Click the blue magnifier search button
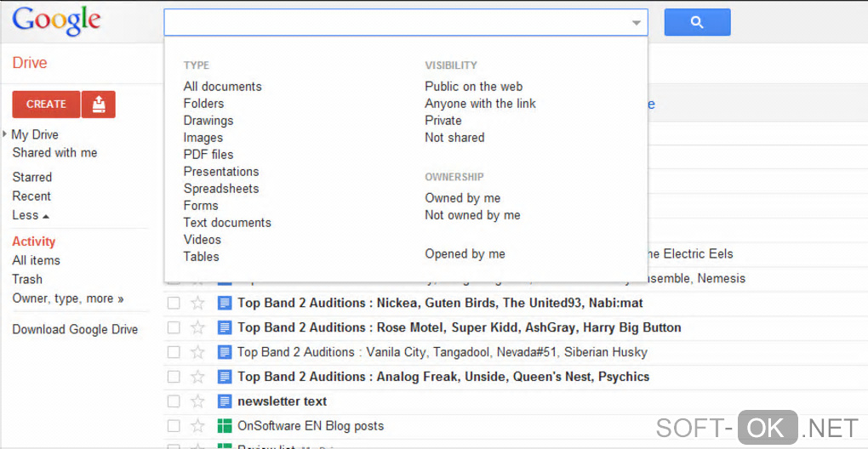Viewport: 868px width, 449px height. click(x=697, y=22)
